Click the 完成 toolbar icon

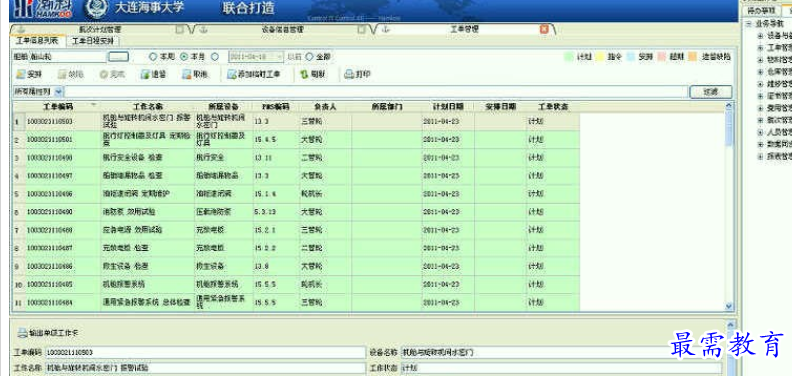104,74
